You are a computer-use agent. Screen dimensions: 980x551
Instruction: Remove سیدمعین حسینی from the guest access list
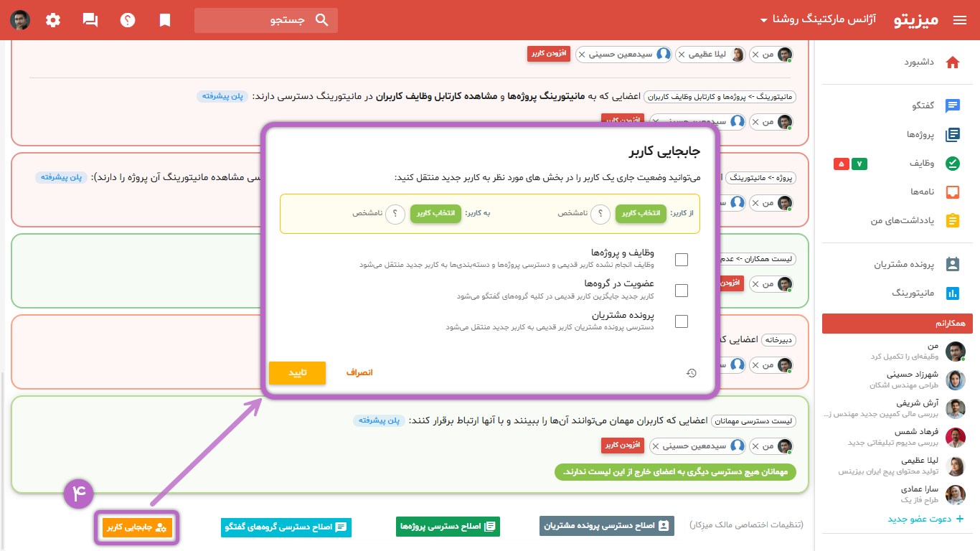pyautogui.click(x=656, y=446)
